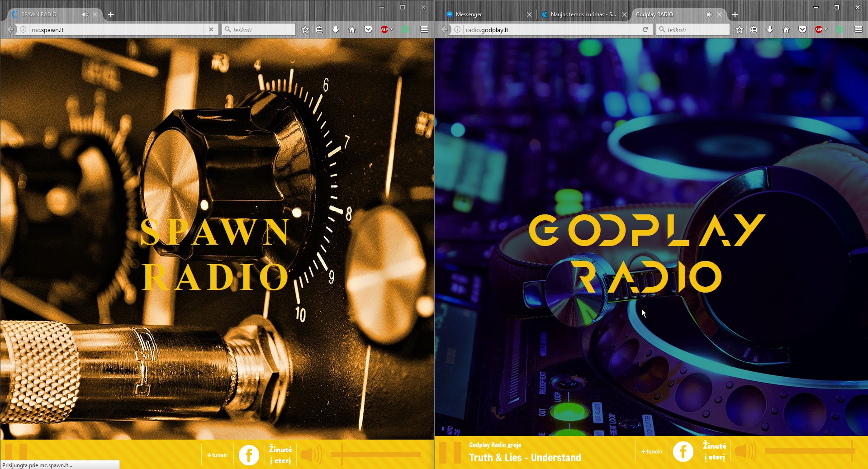868x469 pixels.
Task: Mute the SPAWN RADIO tab audio icon
Action: click(x=85, y=14)
